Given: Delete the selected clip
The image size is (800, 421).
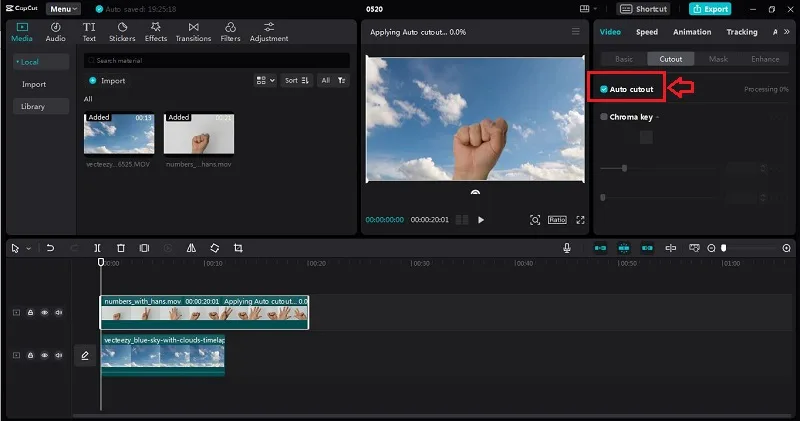Looking at the screenshot, I should tap(121, 248).
